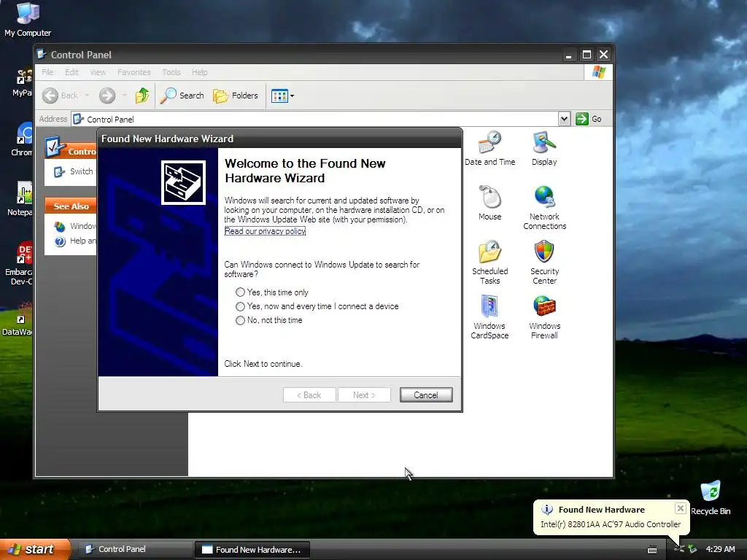Open the Edit menu
Screen dimensions: 747x560
(72, 72)
